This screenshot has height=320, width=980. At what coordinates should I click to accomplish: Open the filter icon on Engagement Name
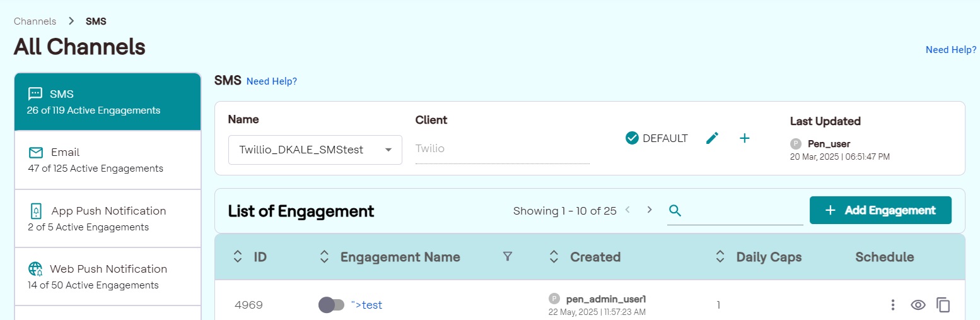508,256
